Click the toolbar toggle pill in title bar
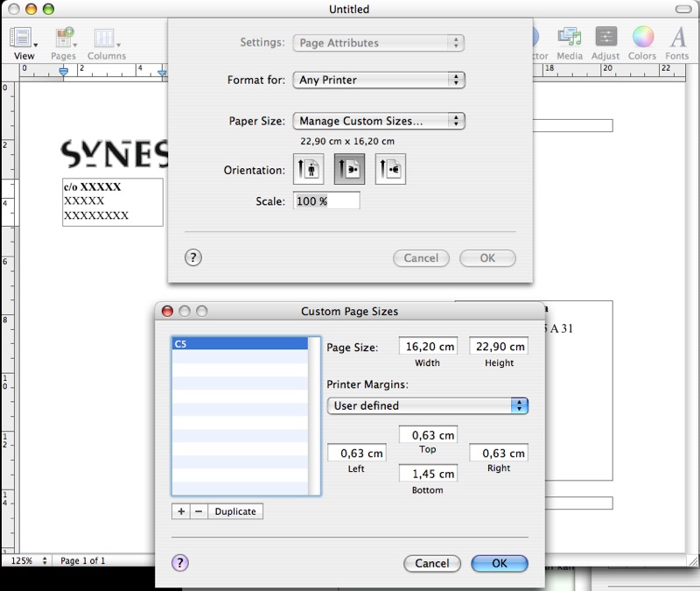The width and height of the screenshot is (700, 591). coord(682,9)
